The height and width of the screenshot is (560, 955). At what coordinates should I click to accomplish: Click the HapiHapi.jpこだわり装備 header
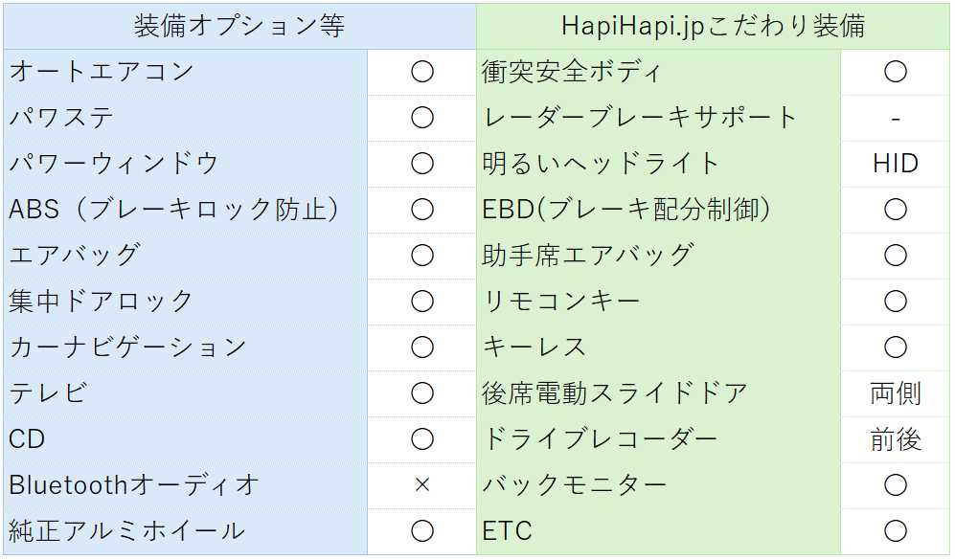coord(713,26)
